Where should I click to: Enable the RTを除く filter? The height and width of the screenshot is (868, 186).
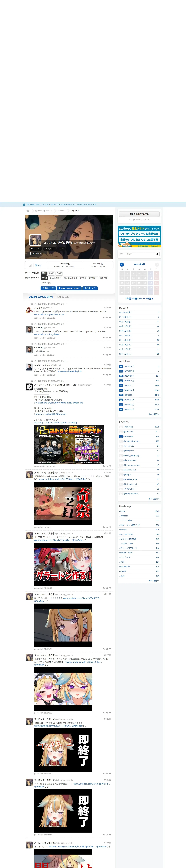93,278
